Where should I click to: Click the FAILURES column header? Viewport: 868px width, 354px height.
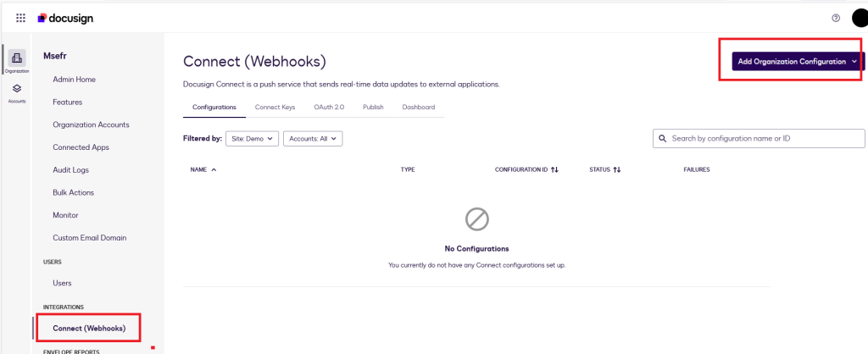(697, 170)
